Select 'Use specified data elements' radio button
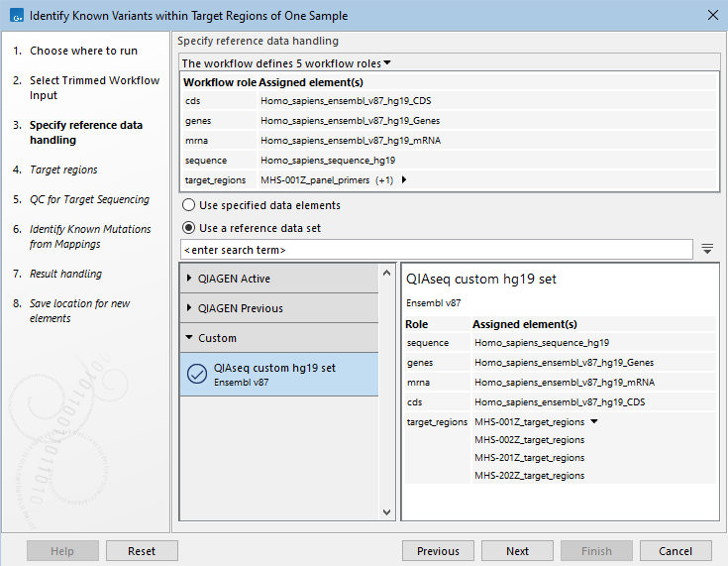The image size is (728, 566). tap(189, 205)
